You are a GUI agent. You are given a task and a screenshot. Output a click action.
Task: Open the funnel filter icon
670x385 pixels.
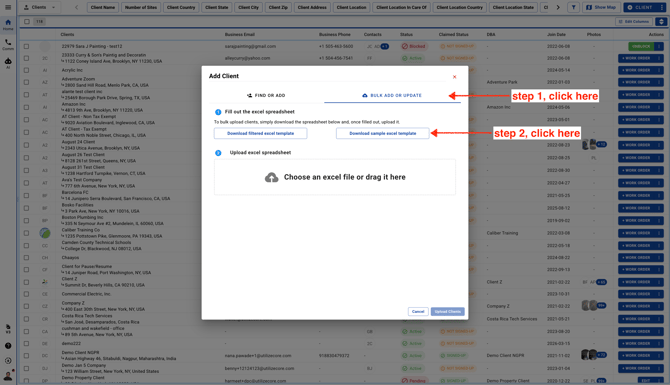click(x=573, y=7)
